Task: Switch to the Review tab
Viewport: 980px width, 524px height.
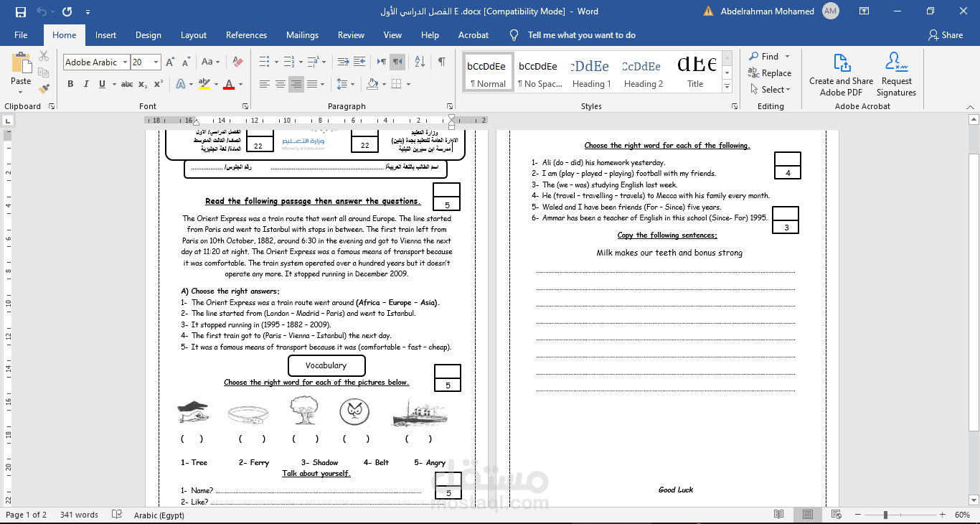Action: (351, 35)
